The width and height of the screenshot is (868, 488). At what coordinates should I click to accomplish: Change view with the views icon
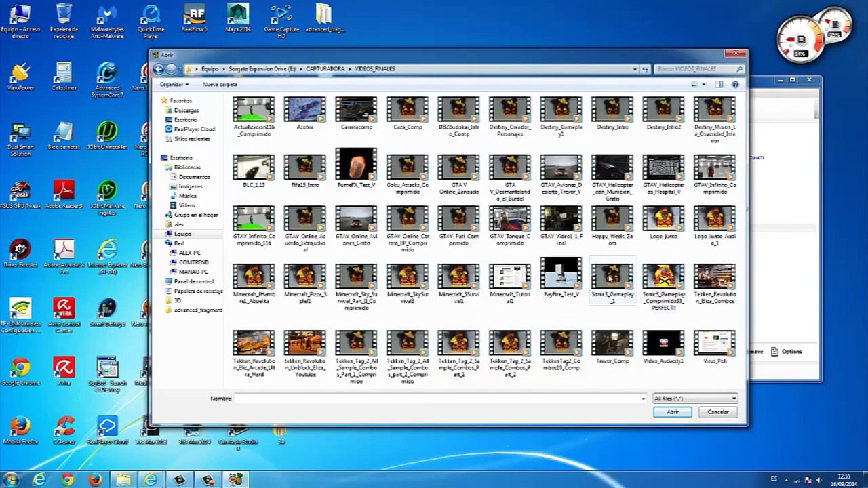[x=694, y=85]
